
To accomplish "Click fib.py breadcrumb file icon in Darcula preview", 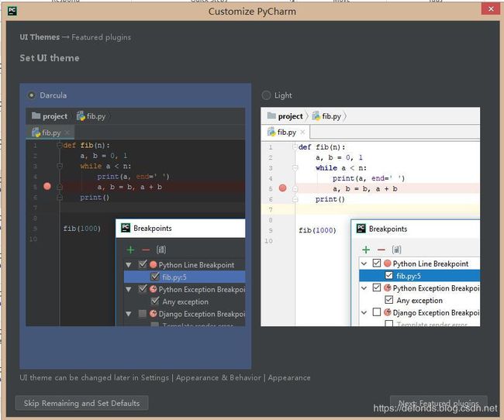I will tap(81, 115).
